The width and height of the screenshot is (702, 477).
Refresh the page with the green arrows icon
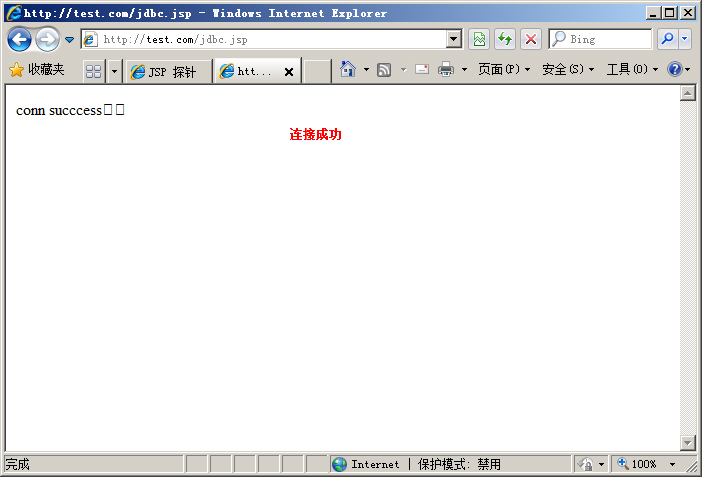point(505,39)
